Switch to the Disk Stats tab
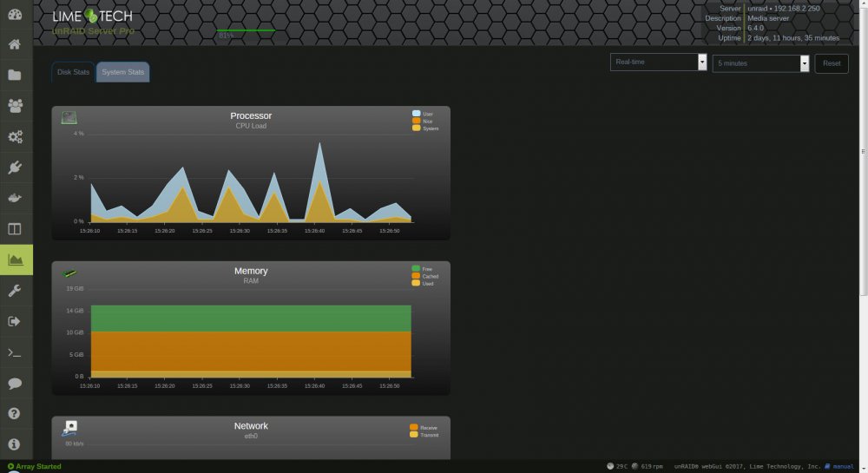The width and height of the screenshot is (868, 473). click(x=73, y=72)
